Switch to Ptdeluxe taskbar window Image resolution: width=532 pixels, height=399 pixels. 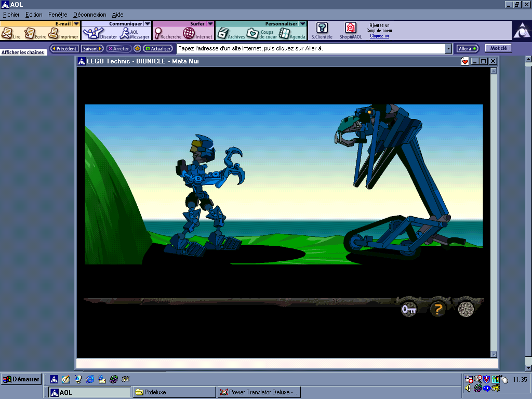click(175, 392)
